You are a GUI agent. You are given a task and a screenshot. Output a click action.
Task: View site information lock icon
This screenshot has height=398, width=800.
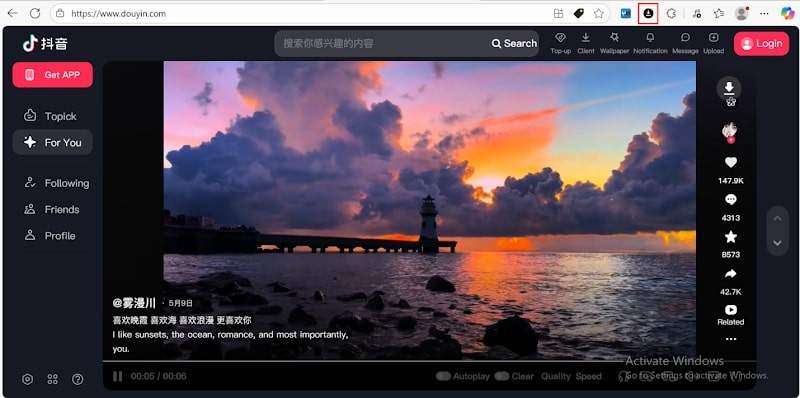[60, 14]
